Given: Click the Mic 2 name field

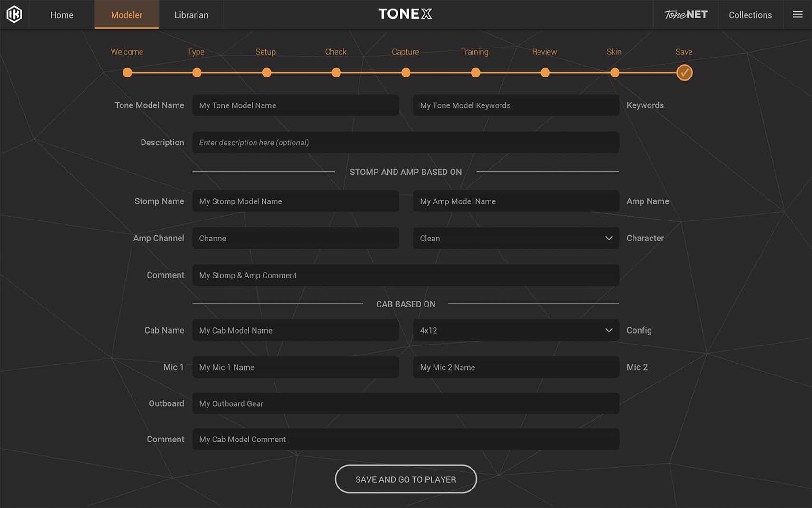Looking at the screenshot, I should coord(516,367).
